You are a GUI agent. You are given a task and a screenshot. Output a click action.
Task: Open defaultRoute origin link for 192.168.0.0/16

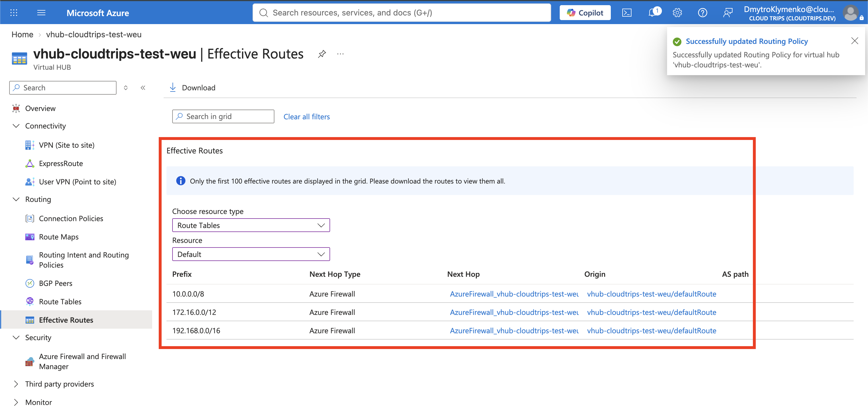[652, 330]
